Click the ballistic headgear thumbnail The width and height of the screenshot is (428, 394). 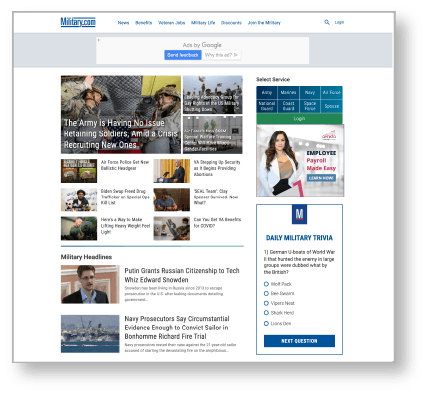(79, 171)
